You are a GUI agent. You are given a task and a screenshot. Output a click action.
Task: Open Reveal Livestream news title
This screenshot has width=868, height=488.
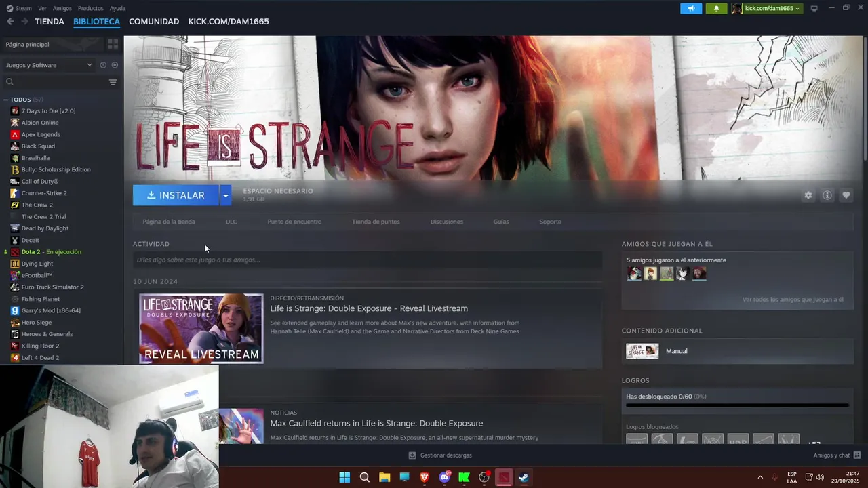point(369,308)
